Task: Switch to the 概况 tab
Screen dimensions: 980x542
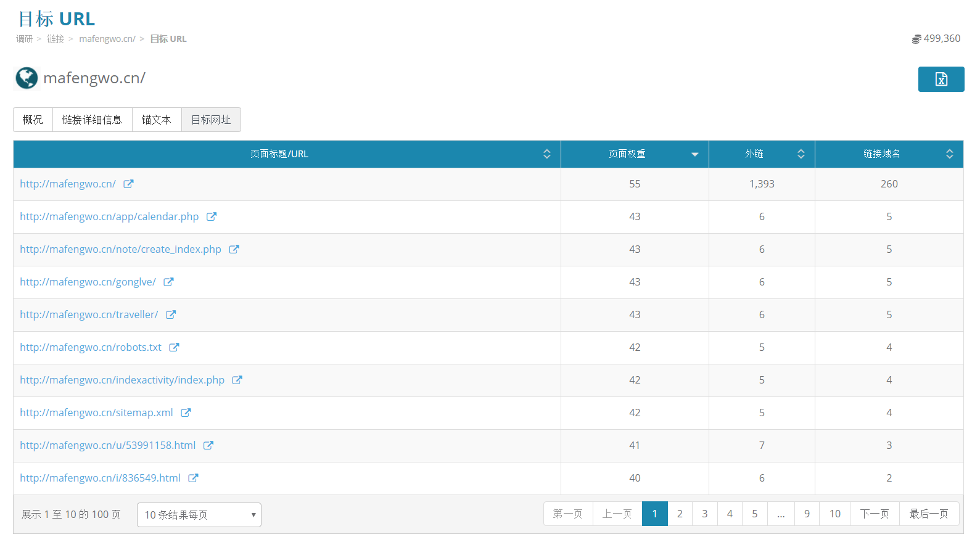Action: [33, 120]
